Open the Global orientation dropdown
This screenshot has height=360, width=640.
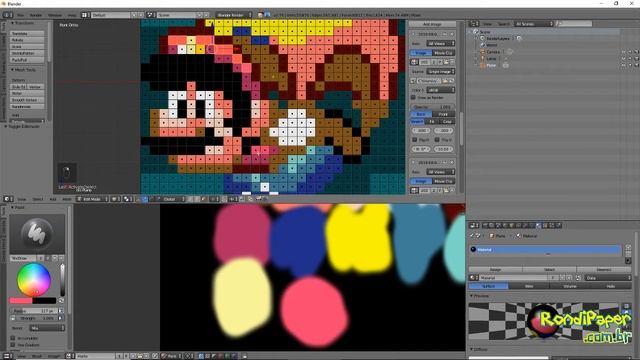[173, 199]
